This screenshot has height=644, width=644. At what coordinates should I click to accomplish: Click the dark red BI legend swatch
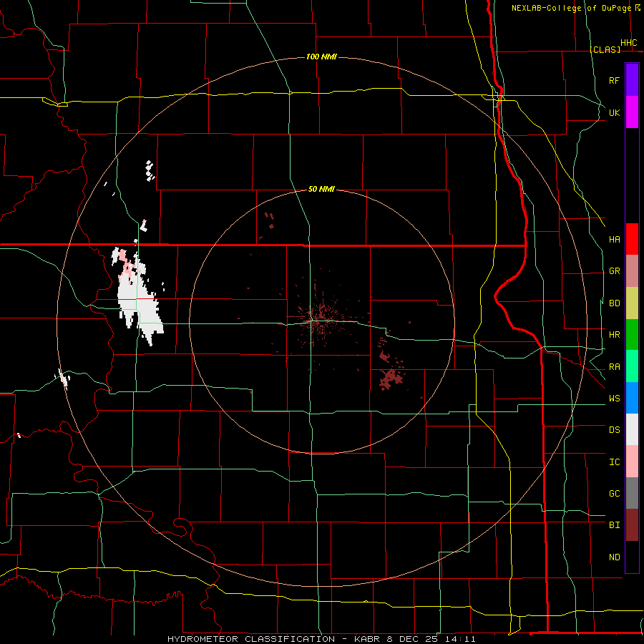pyautogui.click(x=632, y=525)
